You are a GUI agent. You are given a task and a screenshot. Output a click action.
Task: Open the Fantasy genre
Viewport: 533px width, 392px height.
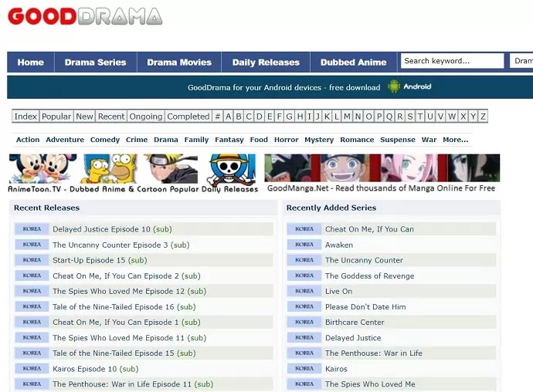229,140
